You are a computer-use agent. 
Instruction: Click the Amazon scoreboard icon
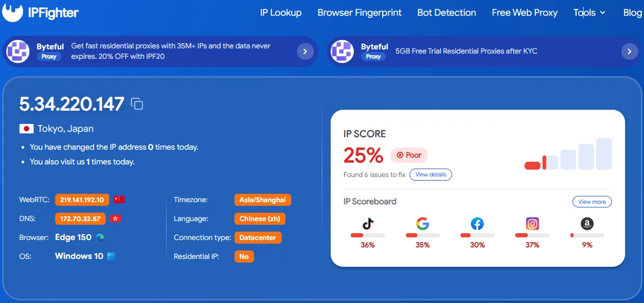[x=587, y=224]
